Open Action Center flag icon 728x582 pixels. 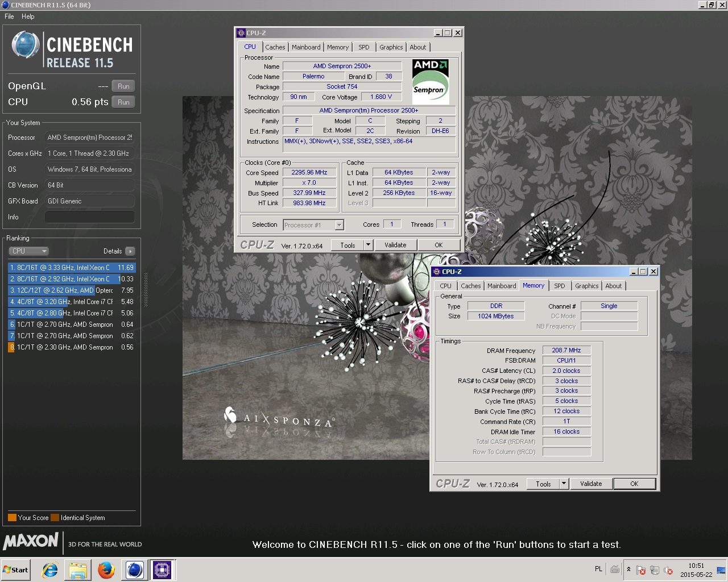point(641,570)
